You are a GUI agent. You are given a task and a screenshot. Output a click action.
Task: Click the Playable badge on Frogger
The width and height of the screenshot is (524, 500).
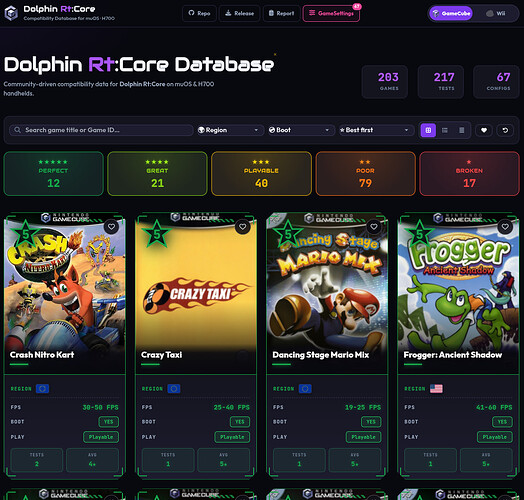[x=495, y=437]
